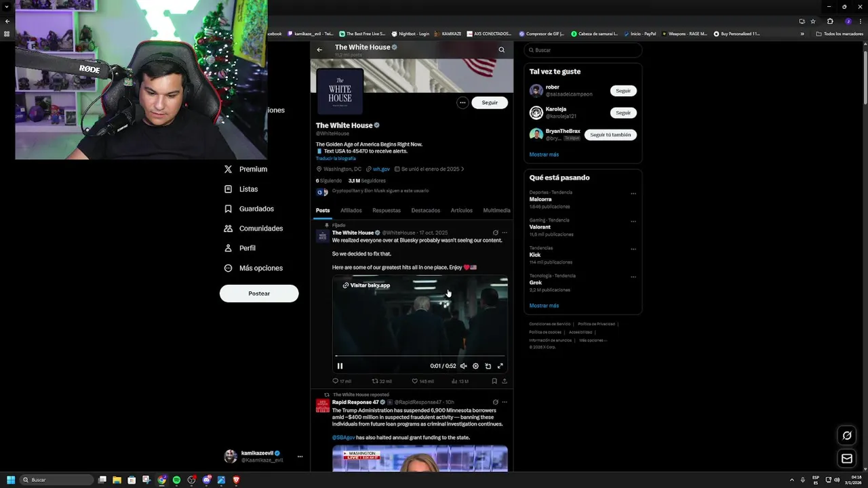Expand join date info chevron
868x488 pixels.
(x=462, y=169)
